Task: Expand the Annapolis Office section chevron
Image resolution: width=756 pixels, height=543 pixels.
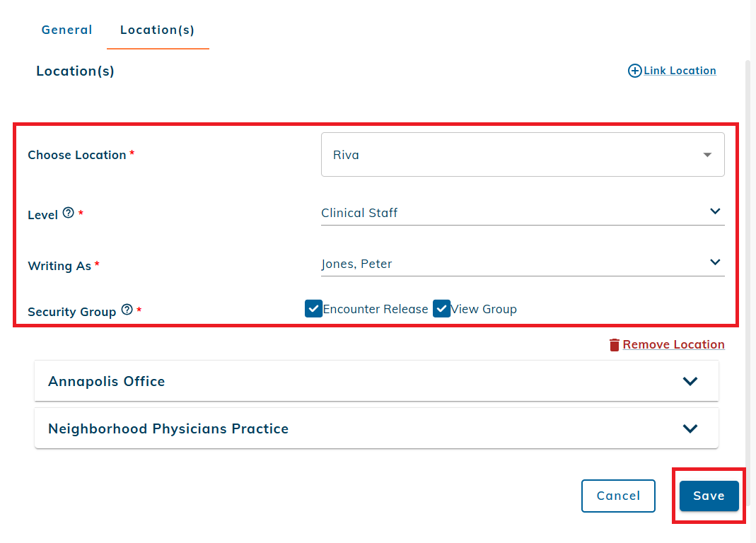Action: point(690,381)
